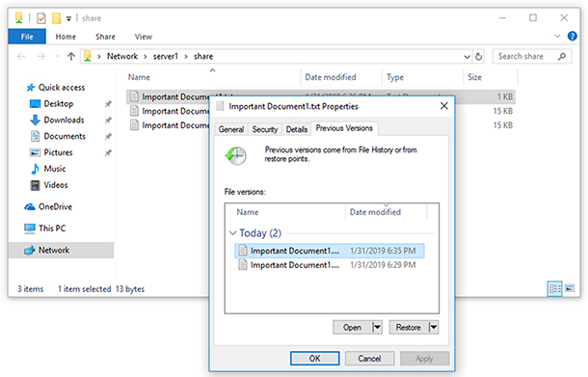
Task: Click server1 in the address bar
Action: 165,56
